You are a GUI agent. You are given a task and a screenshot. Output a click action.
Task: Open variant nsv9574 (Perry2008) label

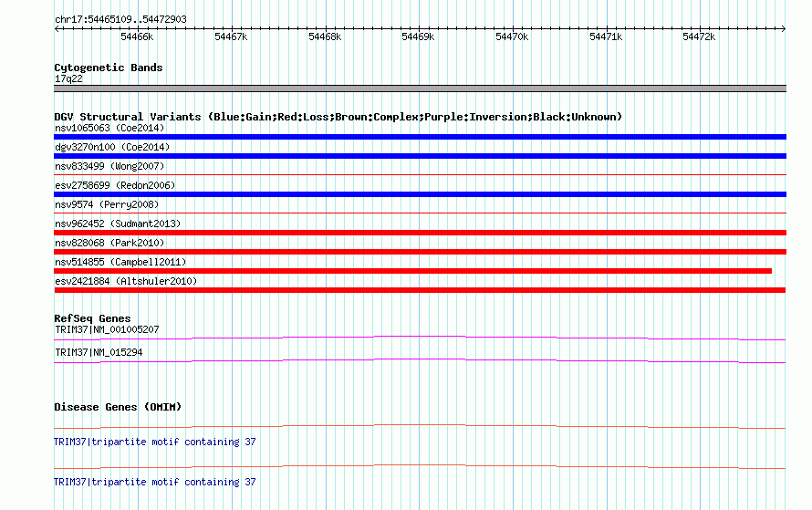[107, 204]
